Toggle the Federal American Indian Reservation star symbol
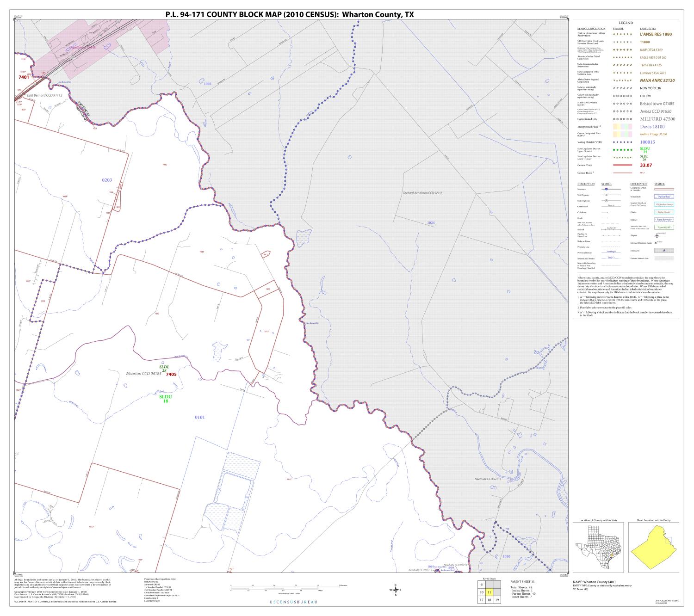 622,34
